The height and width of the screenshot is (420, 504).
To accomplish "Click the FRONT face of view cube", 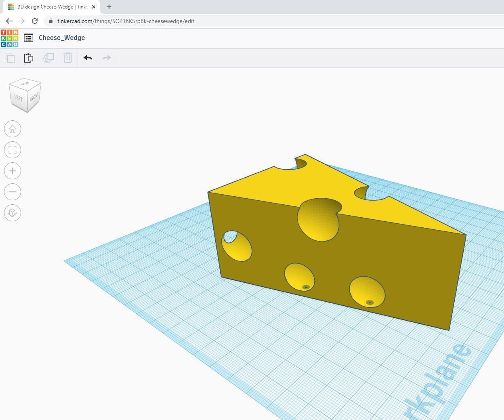I will [x=34, y=97].
